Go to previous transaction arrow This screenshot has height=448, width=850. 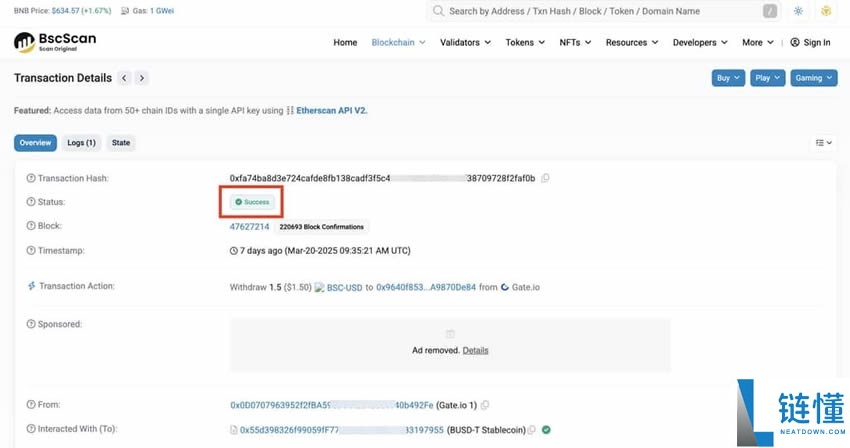pyautogui.click(x=124, y=78)
